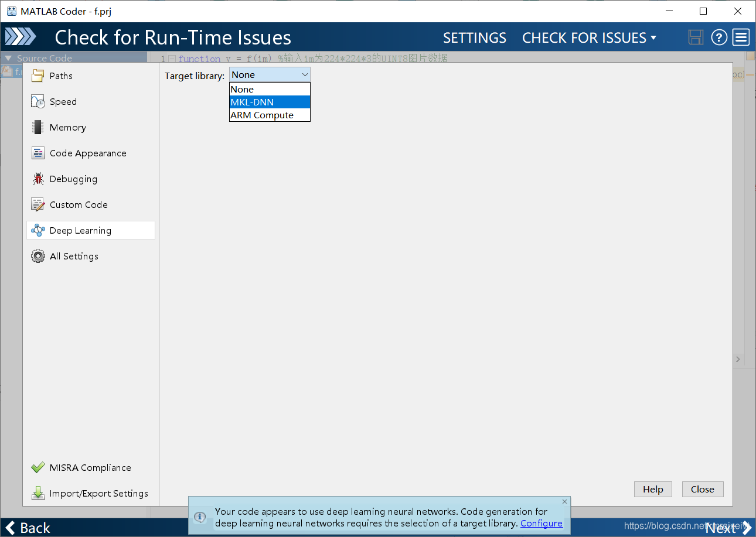Screen dimensions: 756x537
Task: Select the Deep Learning settings category
Action: pos(91,230)
